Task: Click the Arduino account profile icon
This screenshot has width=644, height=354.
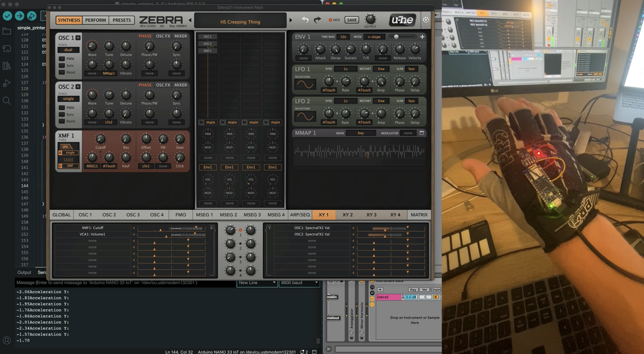Action: pyautogui.click(x=7, y=340)
